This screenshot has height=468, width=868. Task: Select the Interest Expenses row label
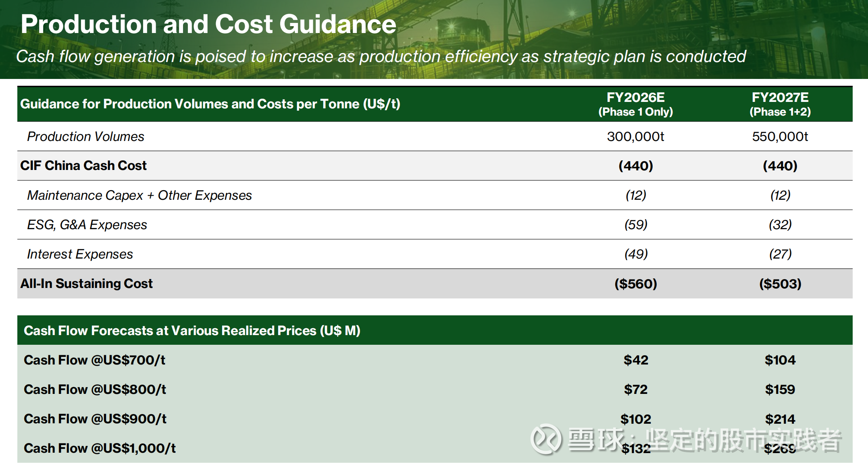tap(80, 254)
